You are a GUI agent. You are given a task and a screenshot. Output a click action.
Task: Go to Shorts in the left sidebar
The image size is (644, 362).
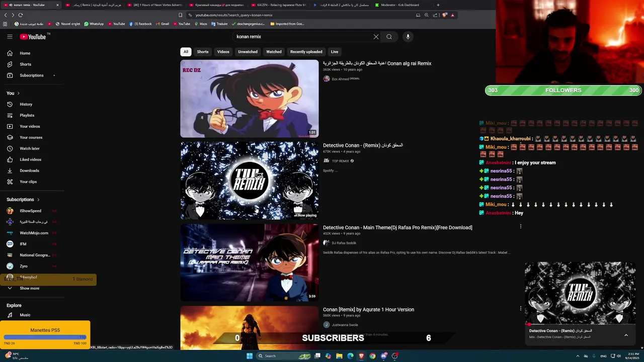pos(25,64)
